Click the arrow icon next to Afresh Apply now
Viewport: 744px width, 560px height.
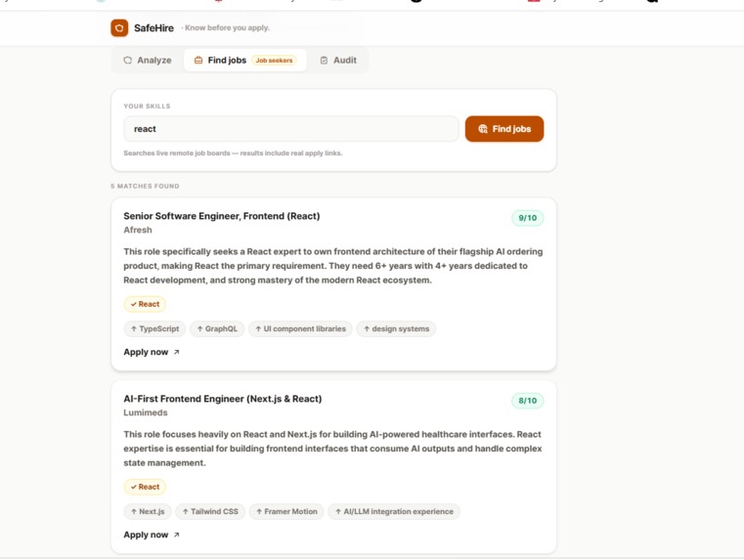[177, 352]
